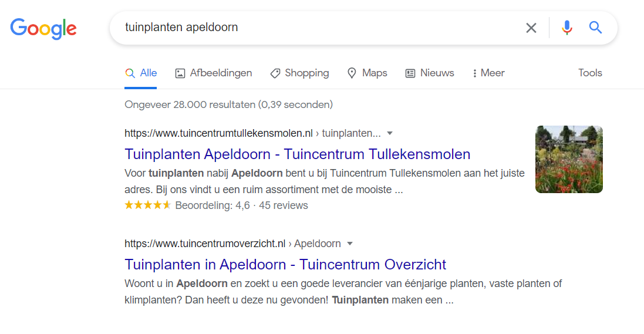
Task: Click the garden flowers thumbnail image
Action: coord(569,159)
